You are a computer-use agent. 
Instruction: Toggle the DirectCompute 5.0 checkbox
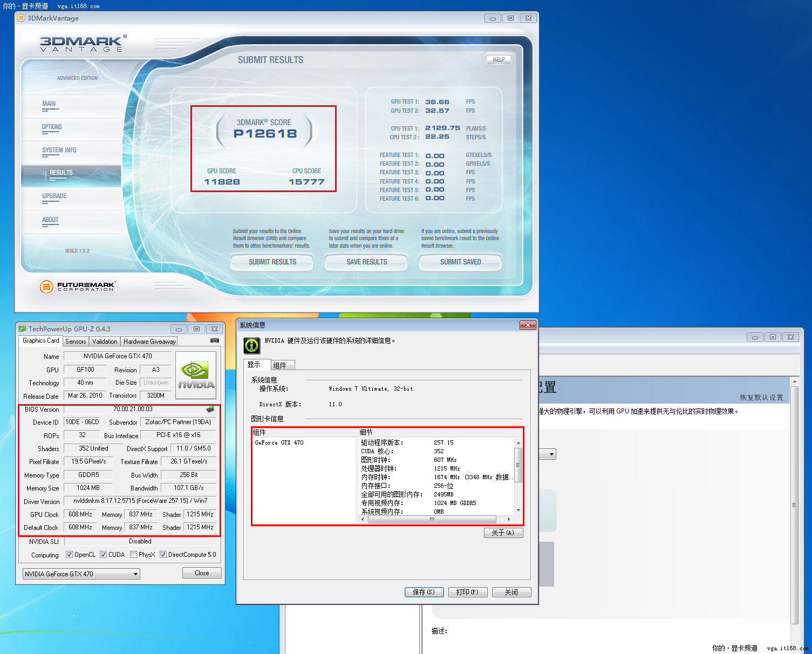[163, 555]
